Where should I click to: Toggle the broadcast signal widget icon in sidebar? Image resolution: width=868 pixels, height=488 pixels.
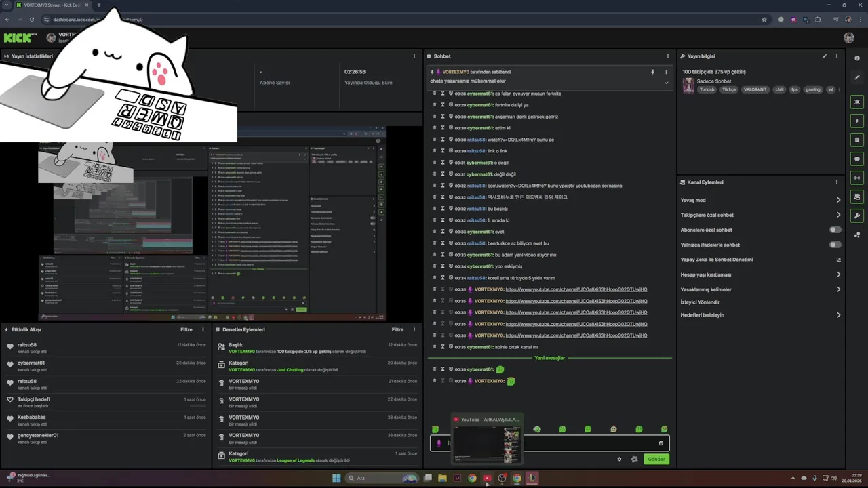tap(857, 178)
